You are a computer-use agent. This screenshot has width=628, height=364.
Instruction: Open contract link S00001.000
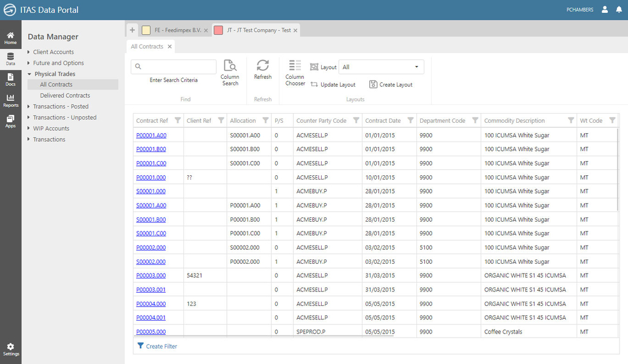click(150, 191)
